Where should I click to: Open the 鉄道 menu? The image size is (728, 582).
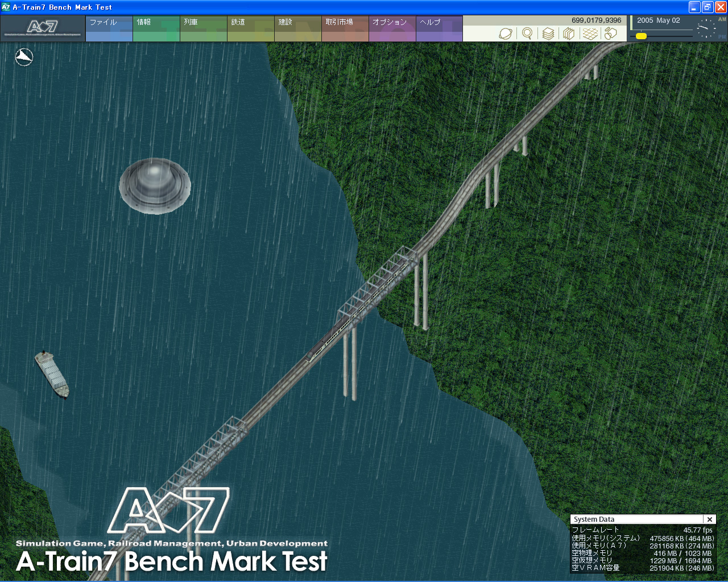coord(251,28)
